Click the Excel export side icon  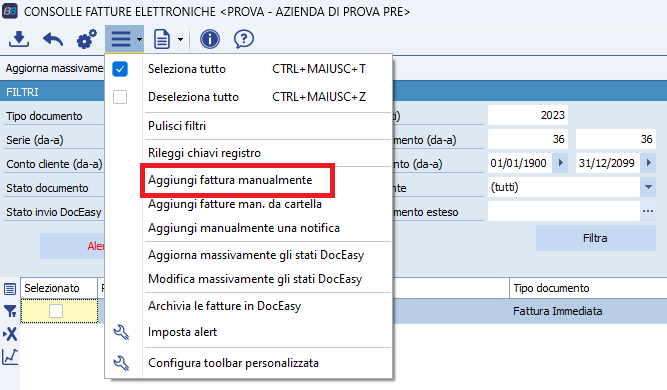click(10, 334)
